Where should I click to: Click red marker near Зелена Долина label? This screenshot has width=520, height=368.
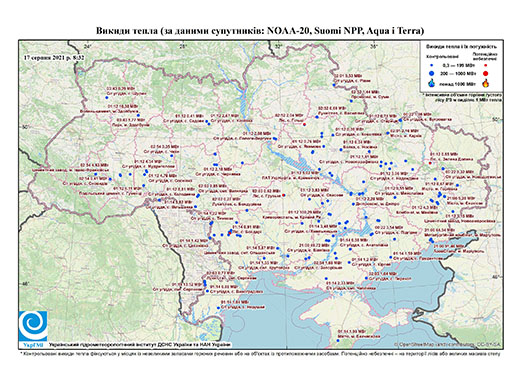(430, 163)
